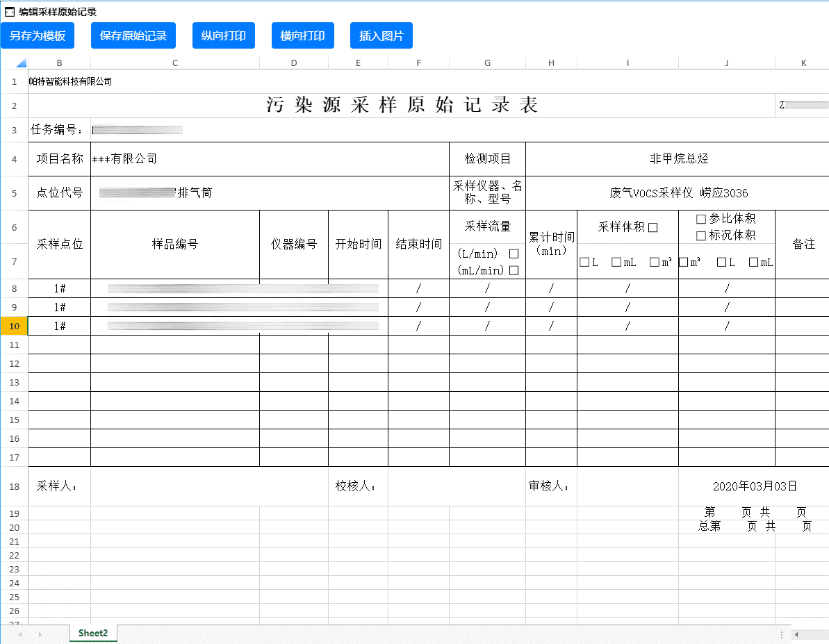
Task: Click the 另存为模板 button
Action: tap(38, 35)
